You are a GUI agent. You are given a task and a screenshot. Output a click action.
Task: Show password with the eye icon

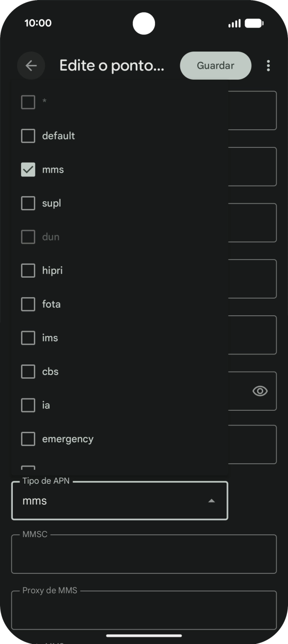click(260, 391)
